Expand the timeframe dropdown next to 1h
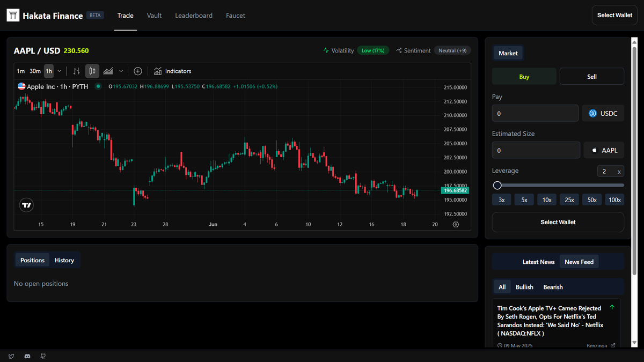The width and height of the screenshot is (644, 362). pyautogui.click(x=59, y=71)
